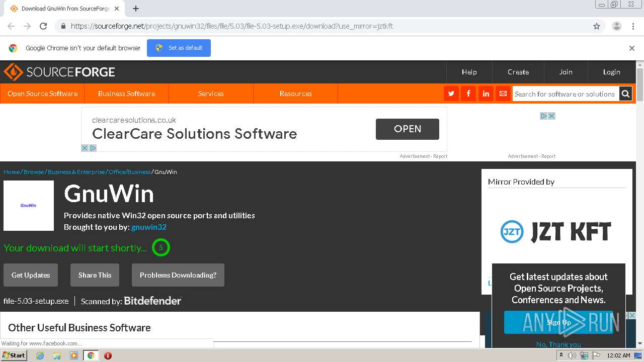Open the Chrome profile avatar
The image size is (644, 362).
point(616,26)
